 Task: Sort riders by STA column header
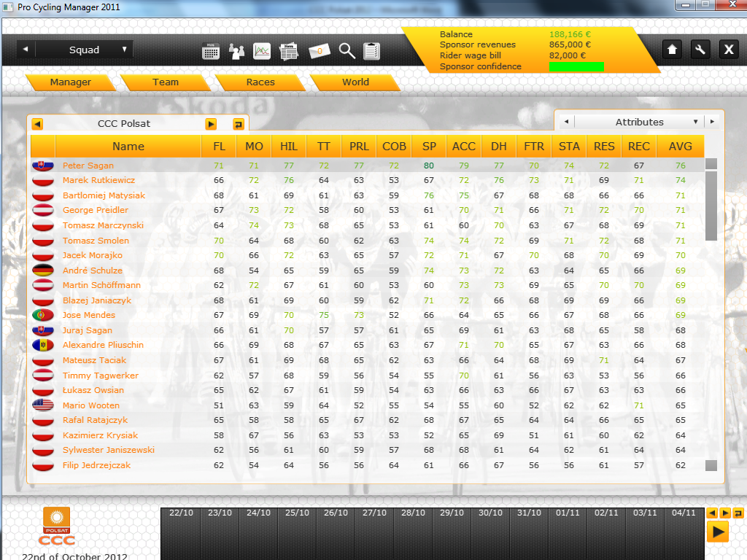point(569,146)
